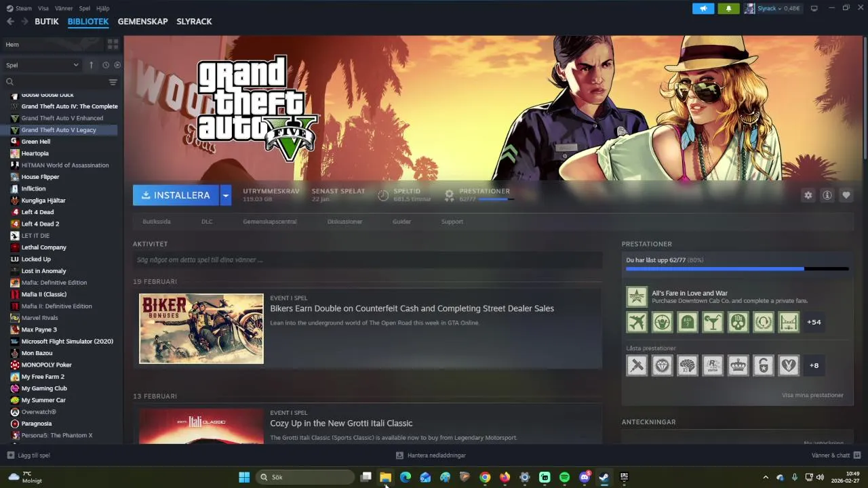Go to the GEMENSKAP section
Image resolution: width=868 pixels, height=488 pixels.
(142, 22)
